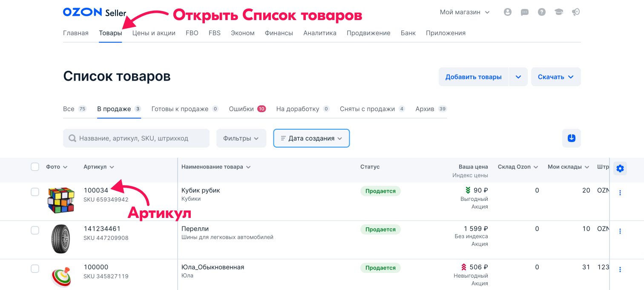This screenshot has height=290, width=644.
Task: Open the Приложения menu item
Action: (x=446, y=33)
